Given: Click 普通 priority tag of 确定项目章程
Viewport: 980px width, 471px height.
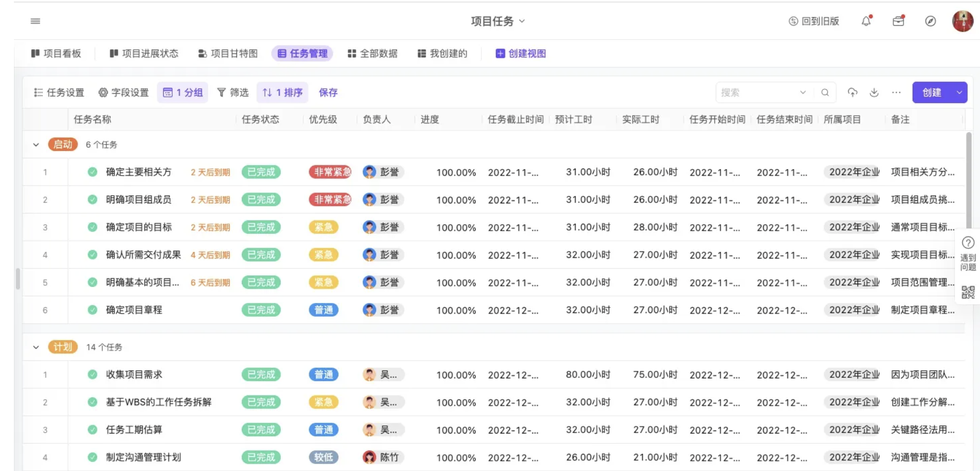Looking at the screenshot, I should [x=324, y=310].
